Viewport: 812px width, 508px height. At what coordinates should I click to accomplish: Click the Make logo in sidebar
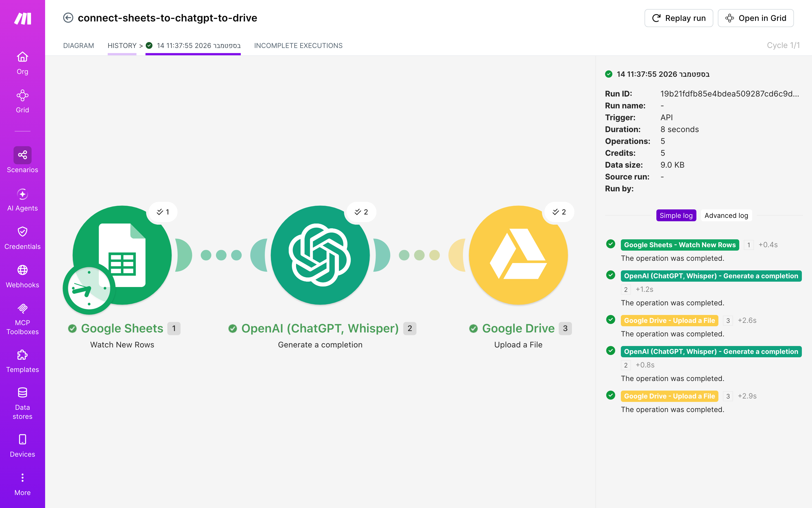23,18
